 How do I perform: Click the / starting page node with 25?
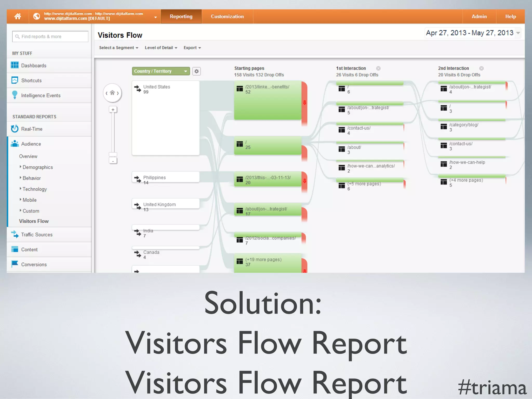[268, 145]
